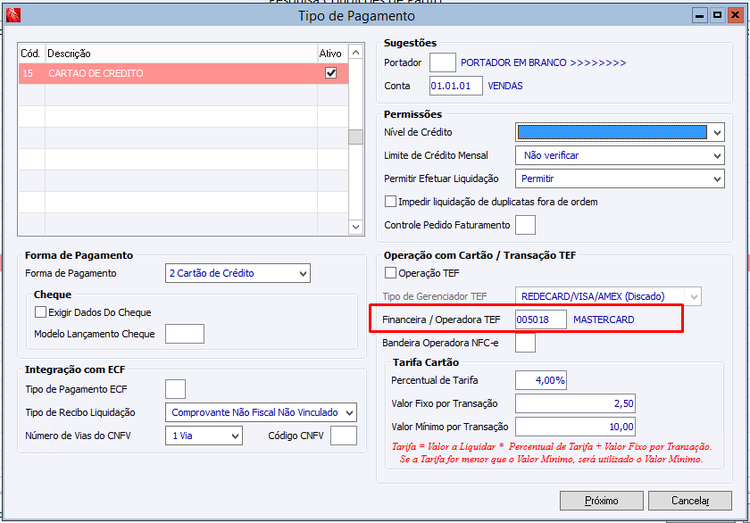Click the Próximo button
Screen dimensions: 750x523
coord(601,500)
